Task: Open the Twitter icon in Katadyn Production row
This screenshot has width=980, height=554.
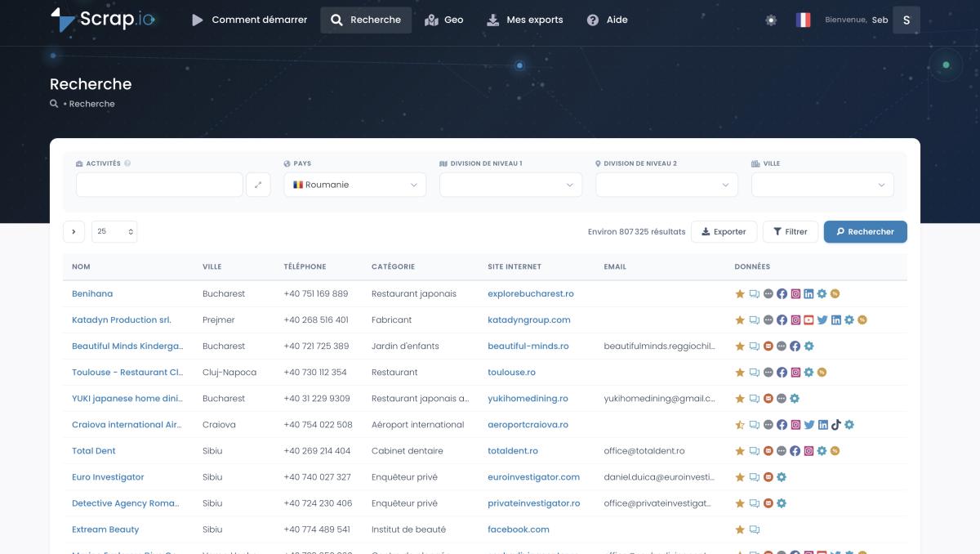Action: tap(822, 320)
